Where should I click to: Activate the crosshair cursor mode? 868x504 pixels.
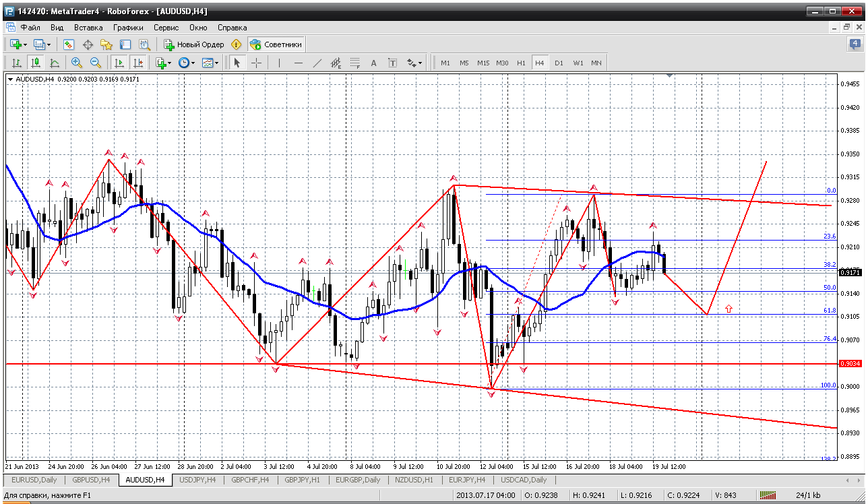(257, 63)
